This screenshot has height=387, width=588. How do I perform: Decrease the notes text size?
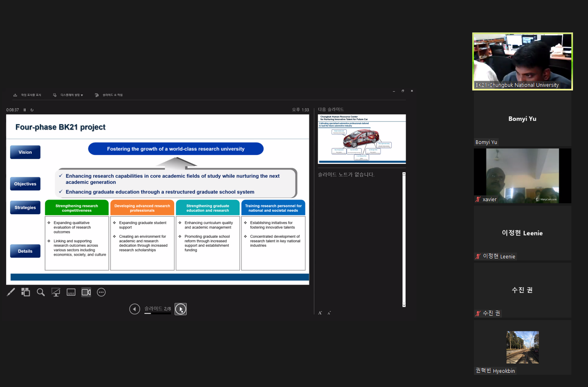click(x=329, y=313)
